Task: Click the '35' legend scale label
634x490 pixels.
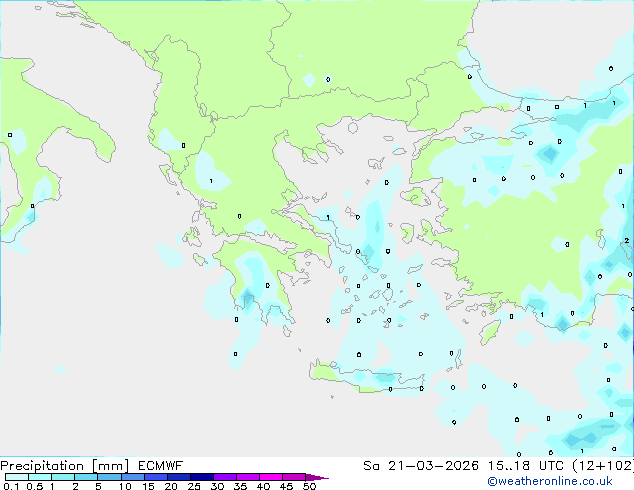Action: [x=240, y=486]
